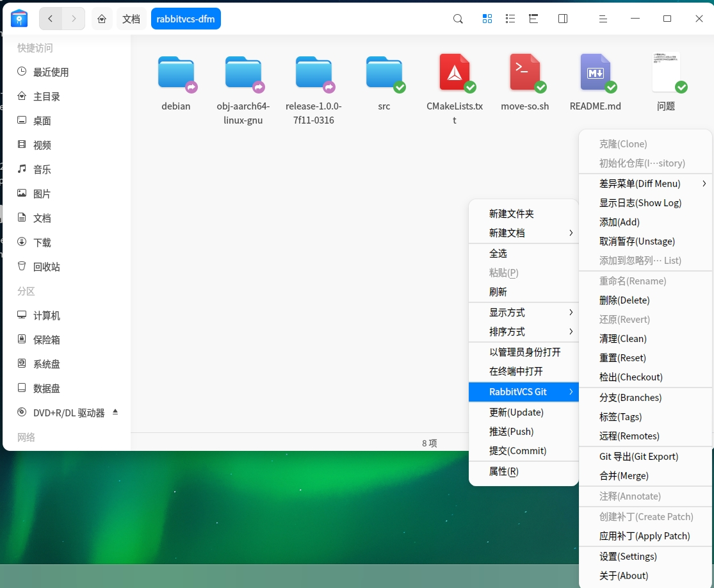Open 系统盘 in the sidebar
The width and height of the screenshot is (714, 588).
click(67, 364)
